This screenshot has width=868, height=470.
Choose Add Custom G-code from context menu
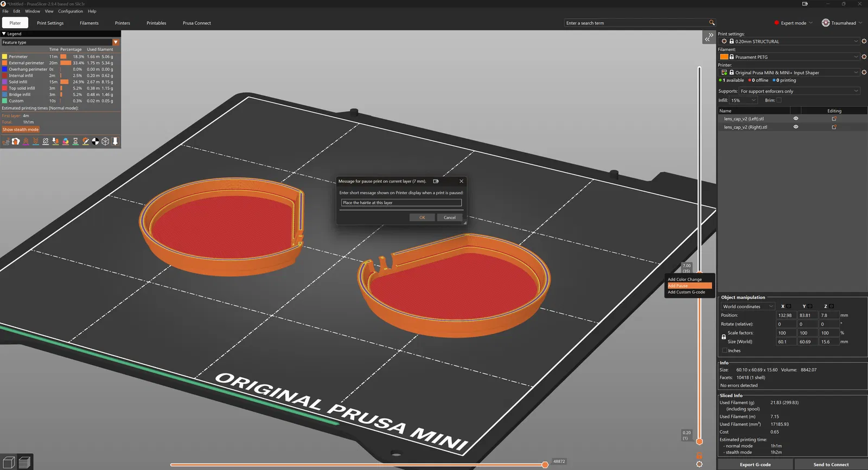(687, 292)
